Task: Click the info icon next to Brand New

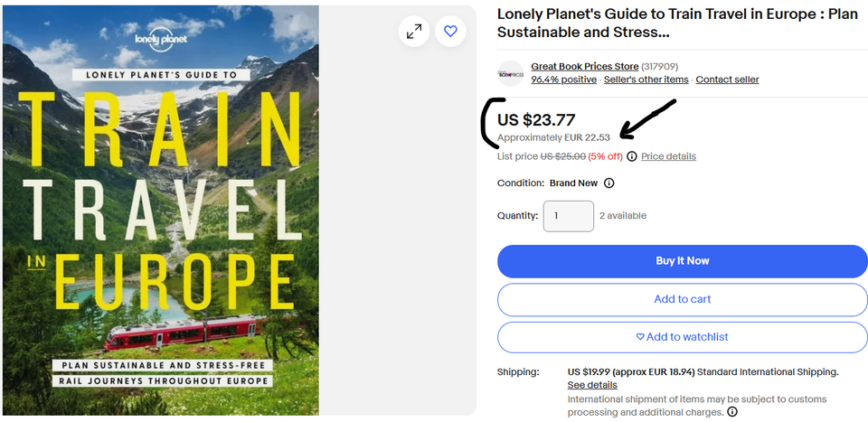Action: (609, 183)
